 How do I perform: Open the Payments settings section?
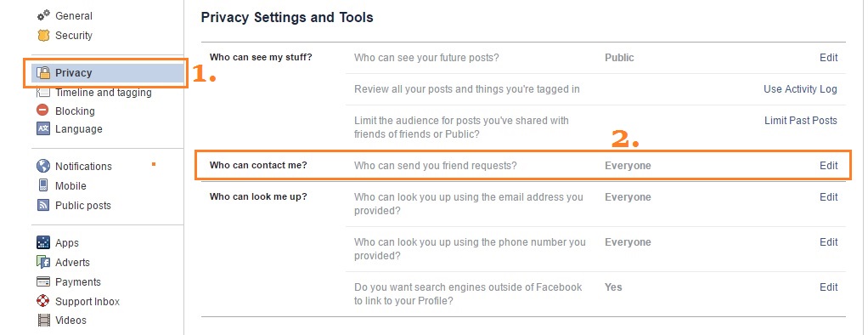[x=78, y=281]
